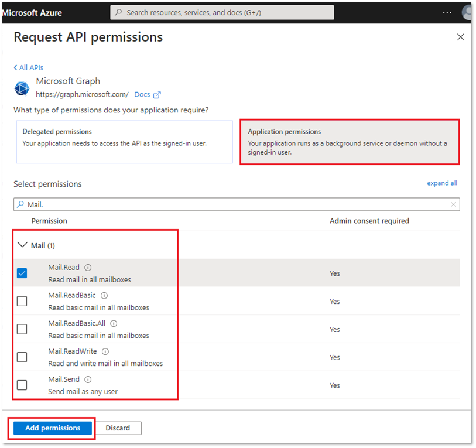Click the Microsoft Graph logo icon
The width and height of the screenshot is (476, 448).
tap(22, 88)
